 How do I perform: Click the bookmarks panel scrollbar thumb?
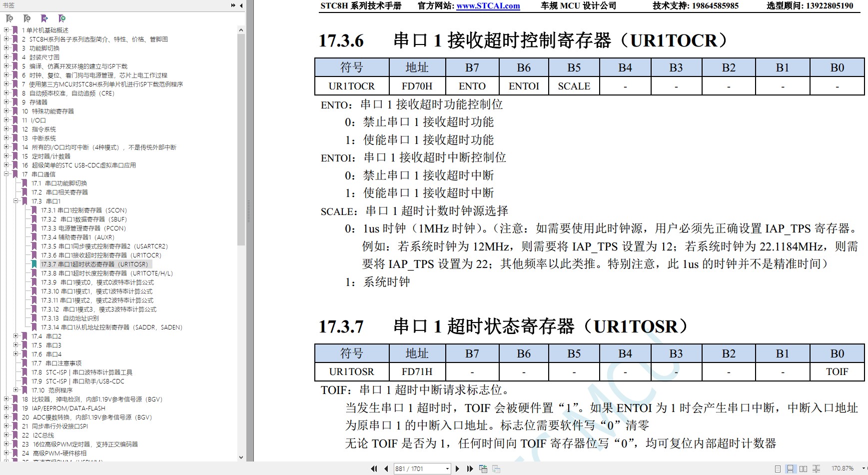(241, 140)
